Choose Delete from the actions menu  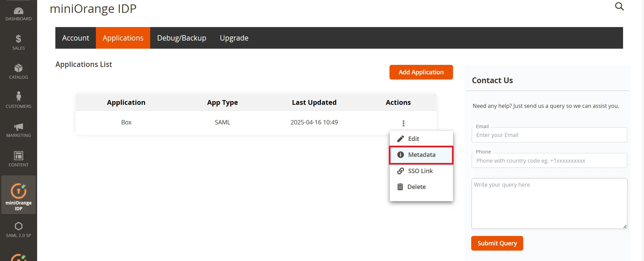click(421, 187)
